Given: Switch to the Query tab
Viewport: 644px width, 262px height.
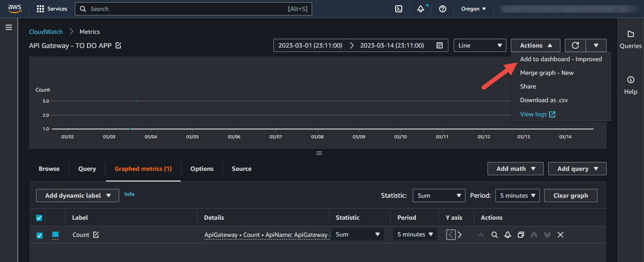Looking at the screenshot, I should tap(87, 169).
